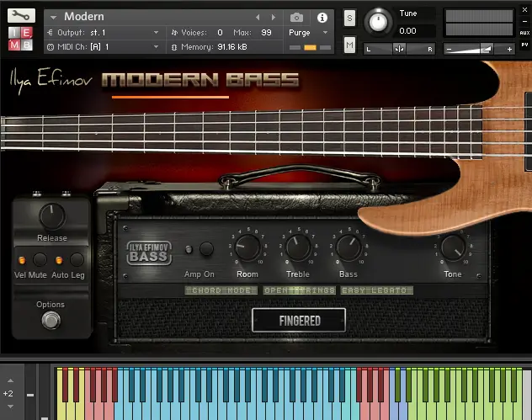This screenshot has height=420, width=532.
Task: Close the instrument with the X icon
Action: click(524, 10)
